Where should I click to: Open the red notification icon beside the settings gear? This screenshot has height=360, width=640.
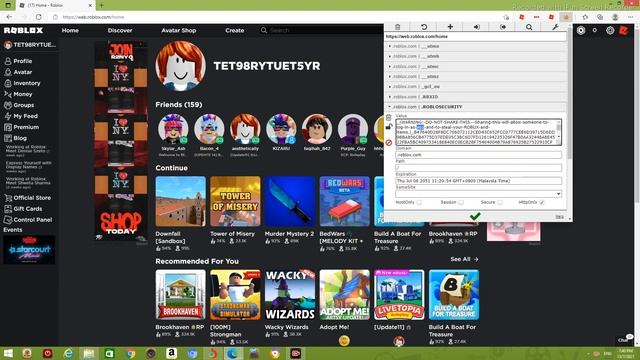(623, 30)
